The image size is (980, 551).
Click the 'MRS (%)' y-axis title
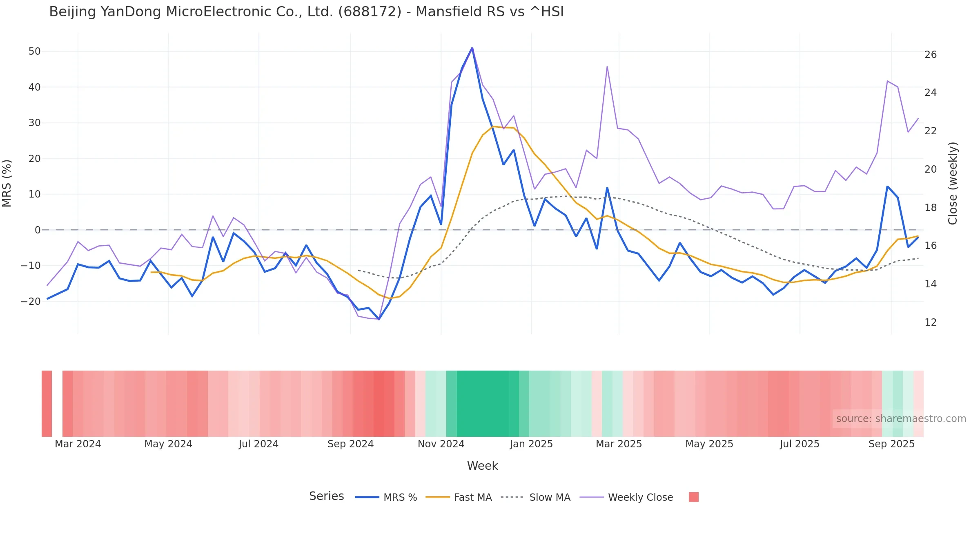(x=7, y=183)
